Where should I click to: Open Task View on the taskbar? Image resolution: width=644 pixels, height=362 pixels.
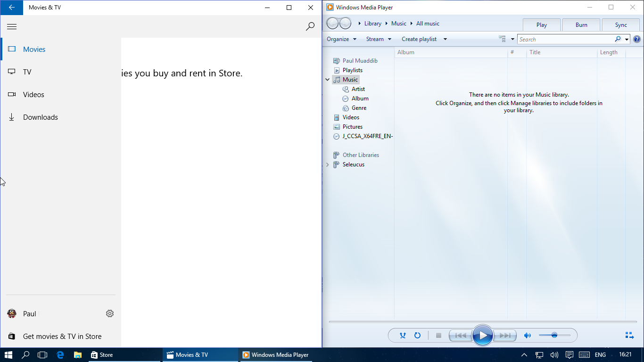pos(42,355)
